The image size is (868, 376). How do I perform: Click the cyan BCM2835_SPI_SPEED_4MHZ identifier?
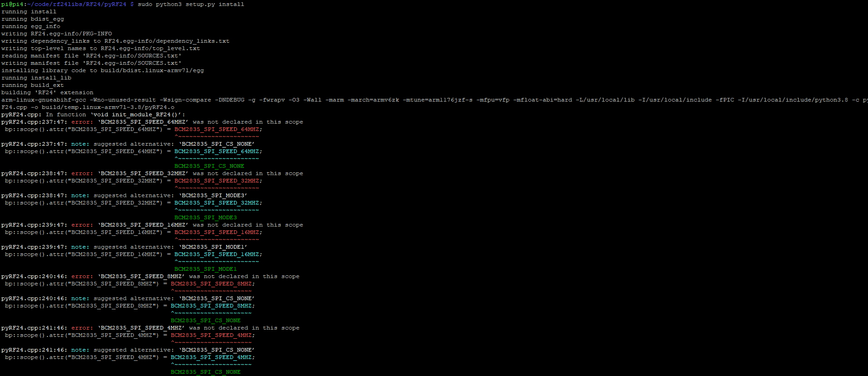point(211,357)
